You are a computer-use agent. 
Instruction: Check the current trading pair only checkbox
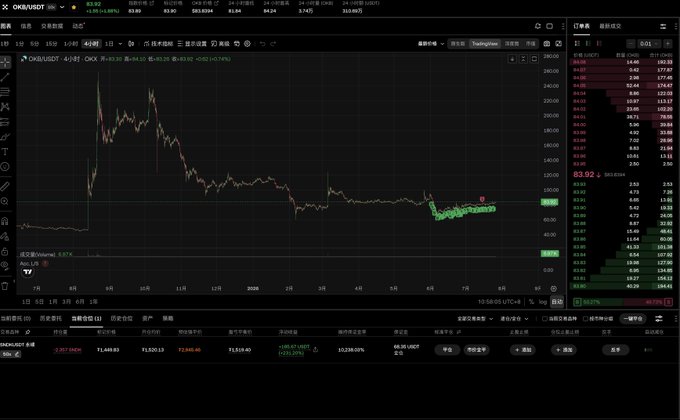coord(545,318)
